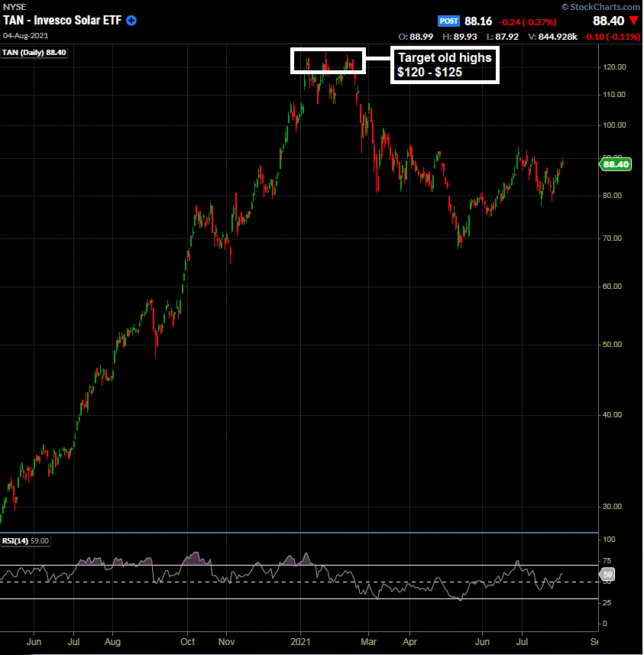Click the post change -0.24 (-0.27%)
The image size is (644, 655).
pyautogui.click(x=528, y=21)
